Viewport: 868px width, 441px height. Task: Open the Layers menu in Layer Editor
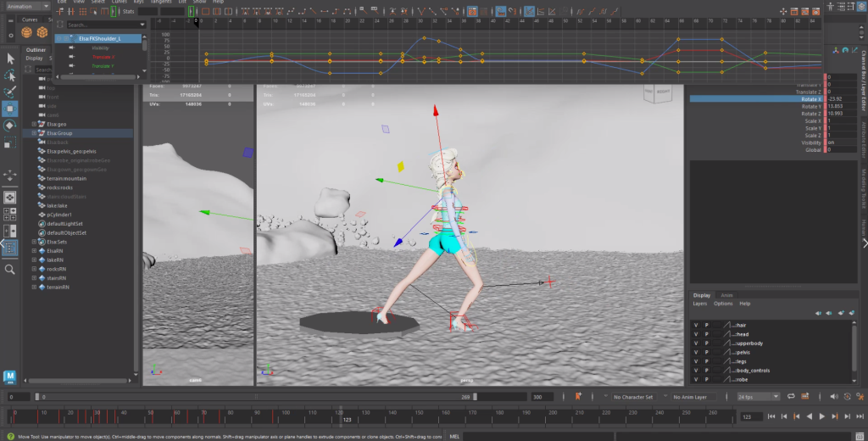click(699, 304)
